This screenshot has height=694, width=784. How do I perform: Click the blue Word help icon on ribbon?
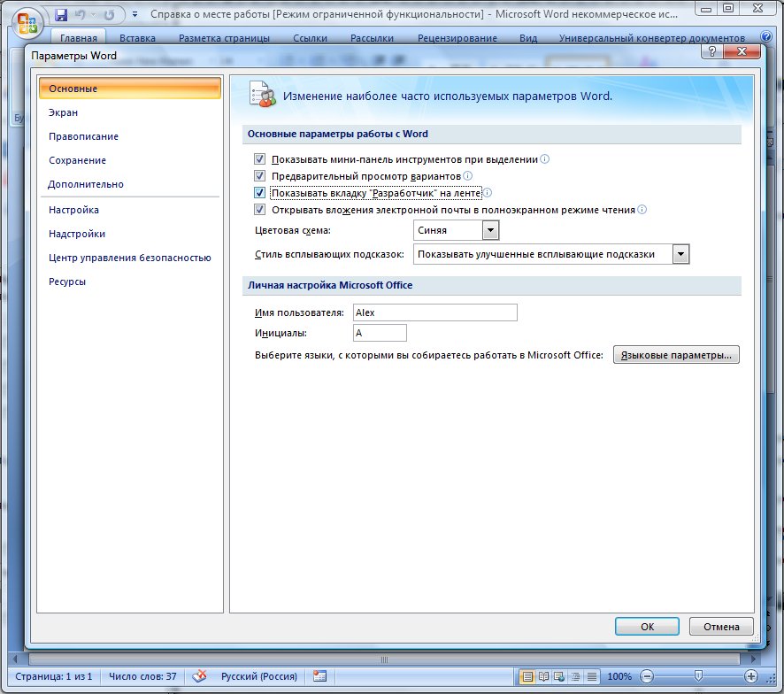[x=765, y=36]
